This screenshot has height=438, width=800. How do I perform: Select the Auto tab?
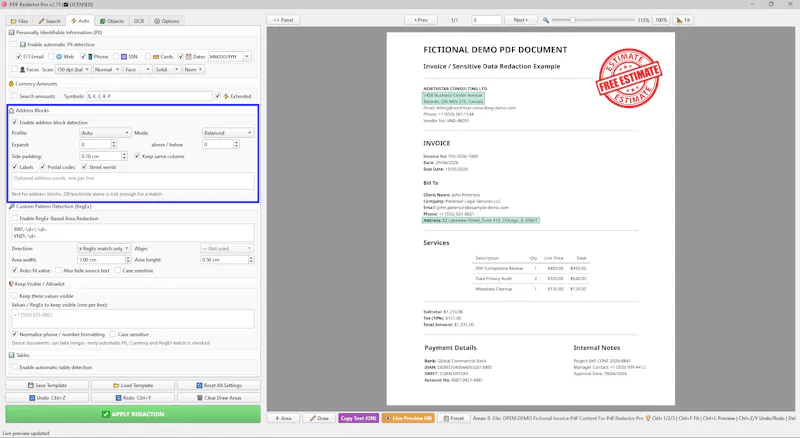[80, 21]
